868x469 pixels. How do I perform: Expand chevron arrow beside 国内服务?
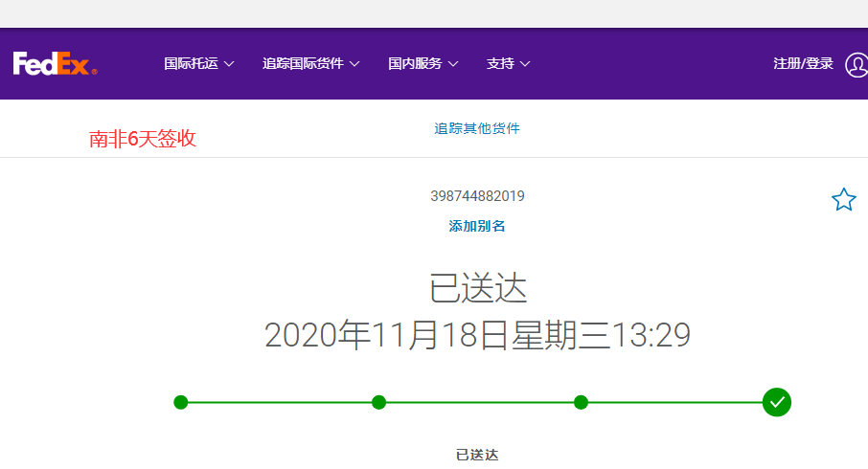[453, 64]
